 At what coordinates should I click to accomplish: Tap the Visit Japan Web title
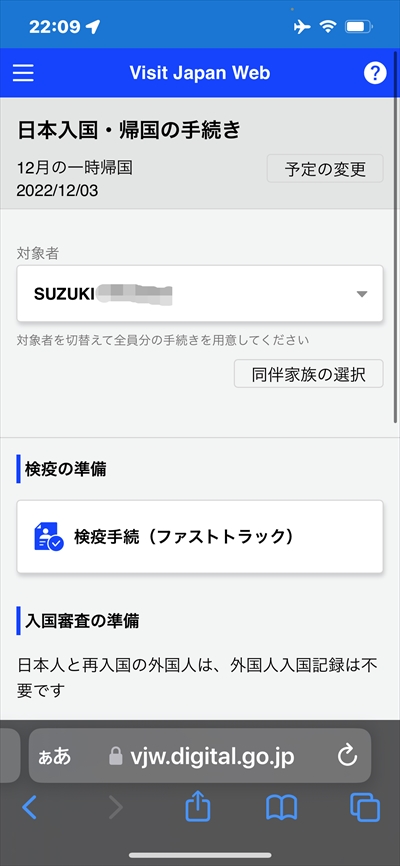199,73
